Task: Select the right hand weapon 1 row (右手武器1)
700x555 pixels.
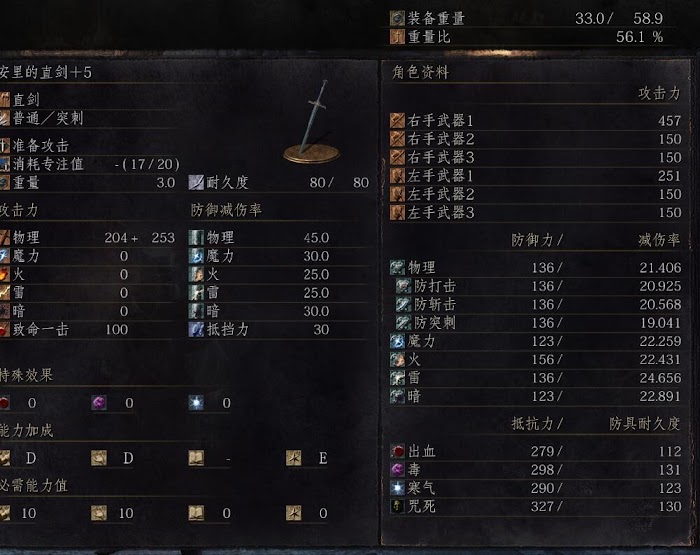Action: click(x=535, y=121)
